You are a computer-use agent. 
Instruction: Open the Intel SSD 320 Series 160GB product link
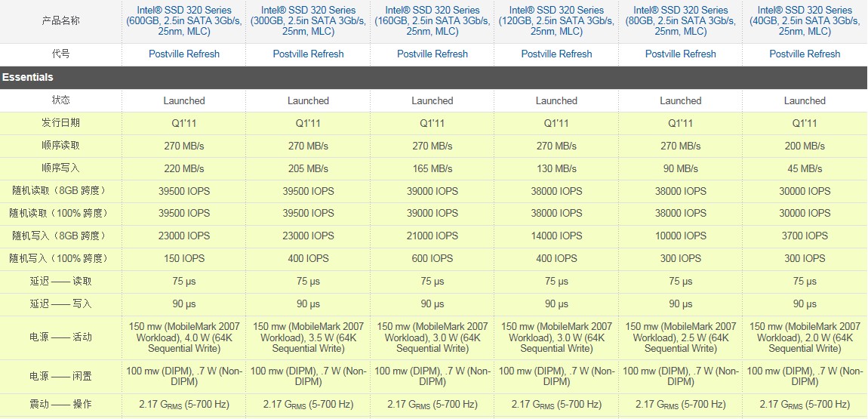[x=432, y=21]
